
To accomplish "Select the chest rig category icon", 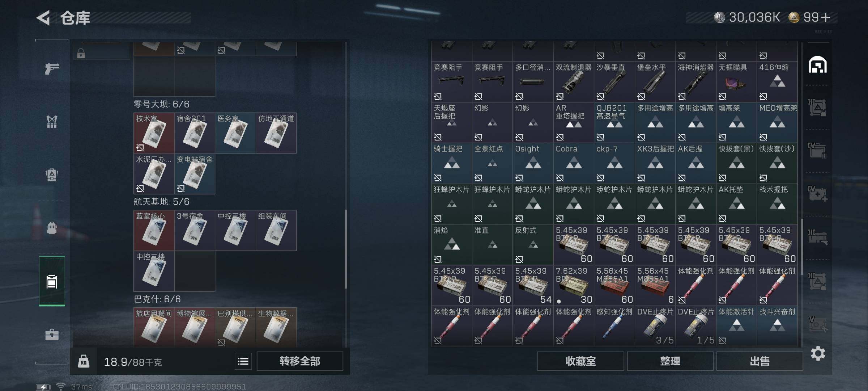I will pyautogui.click(x=52, y=122).
